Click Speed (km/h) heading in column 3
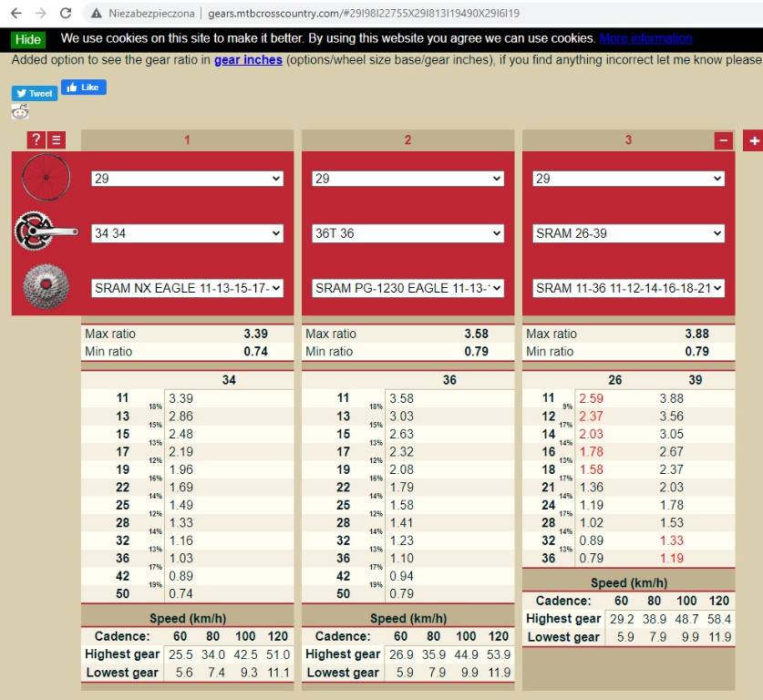 [629, 582]
